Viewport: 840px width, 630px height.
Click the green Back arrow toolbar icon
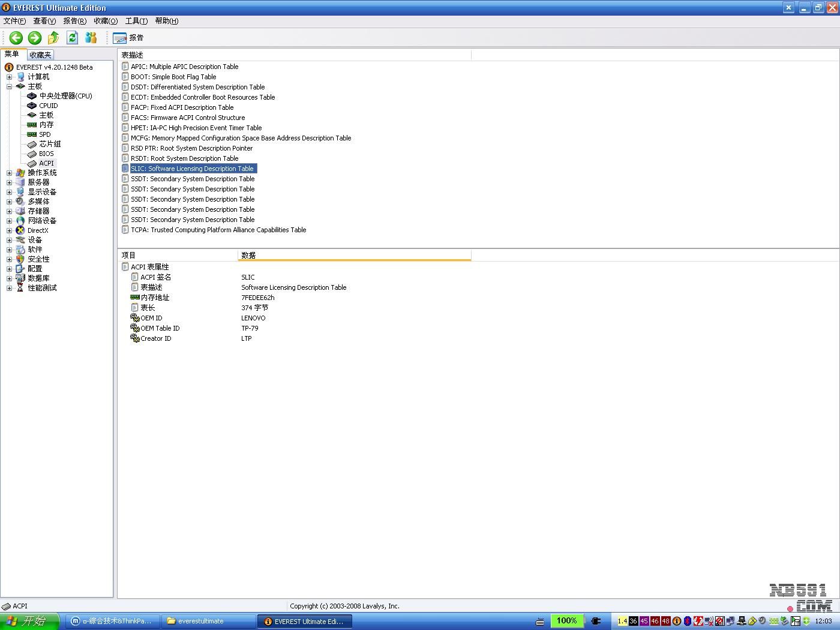[x=16, y=38]
